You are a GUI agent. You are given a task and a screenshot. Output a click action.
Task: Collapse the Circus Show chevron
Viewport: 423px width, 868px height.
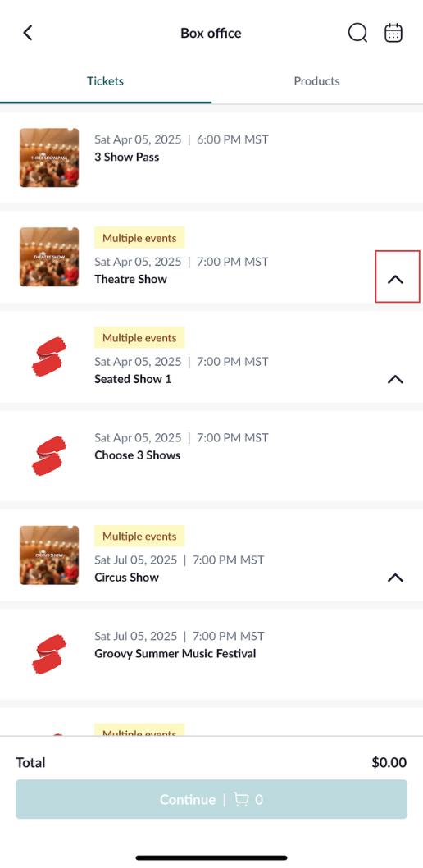pos(395,578)
